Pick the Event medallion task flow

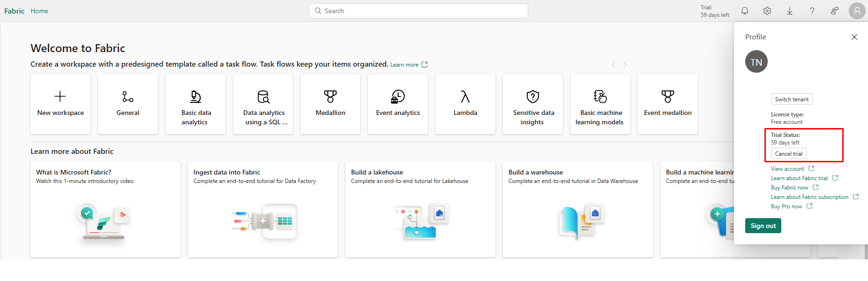click(x=668, y=104)
